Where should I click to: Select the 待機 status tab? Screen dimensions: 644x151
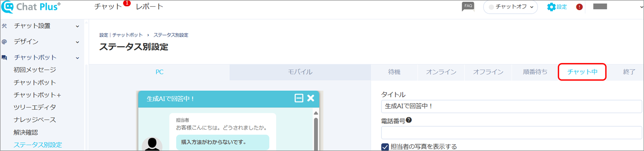[394, 72]
